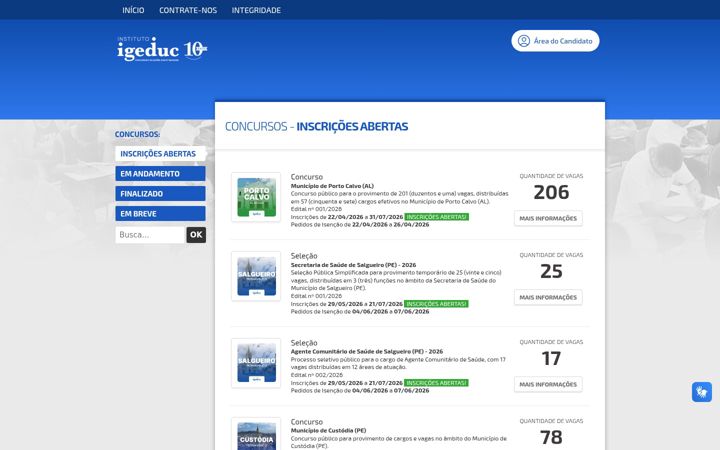This screenshot has height=450, width=720.
Task: Click the igeduc institute logo
Action: [x=162, y=49]
